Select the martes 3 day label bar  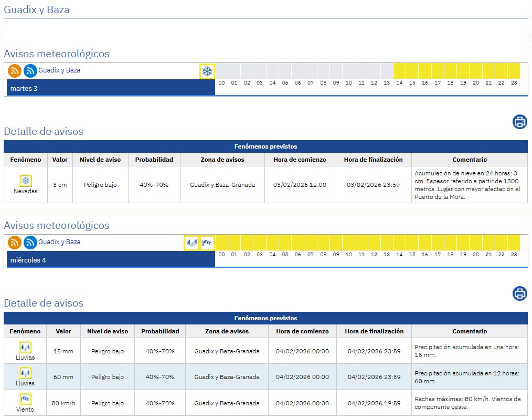(111, 88)
